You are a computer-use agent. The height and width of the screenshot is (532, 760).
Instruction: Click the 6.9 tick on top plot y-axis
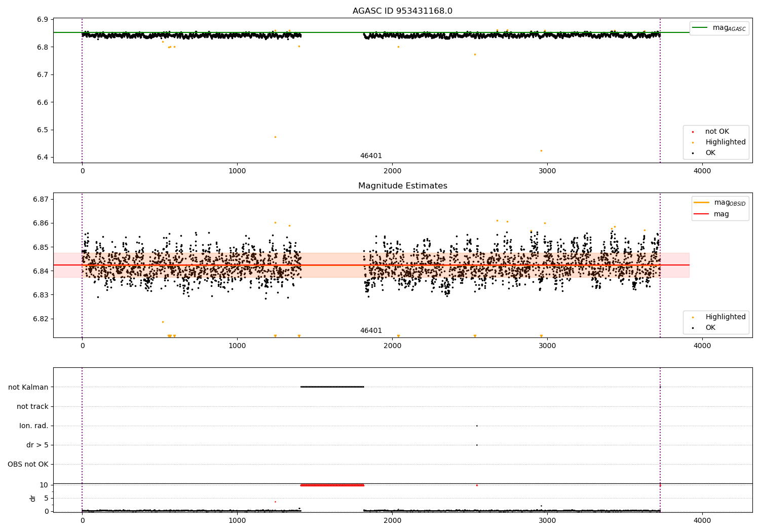click(x=43, y=20)
